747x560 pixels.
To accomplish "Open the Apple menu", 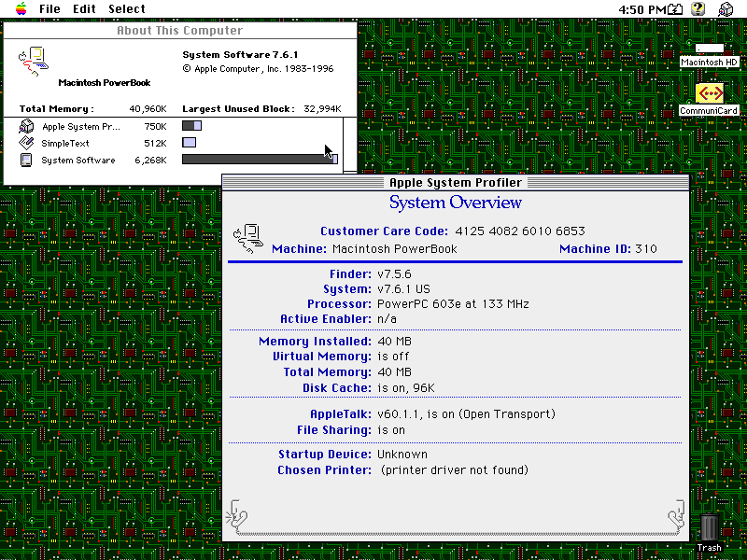I will pos(21,8).
